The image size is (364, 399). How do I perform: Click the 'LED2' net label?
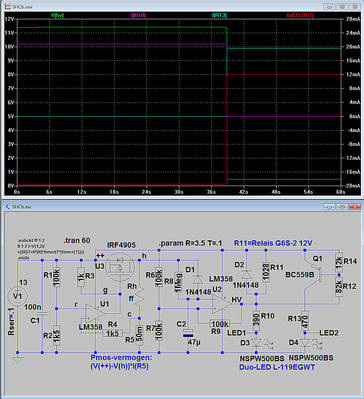(329, 332)
